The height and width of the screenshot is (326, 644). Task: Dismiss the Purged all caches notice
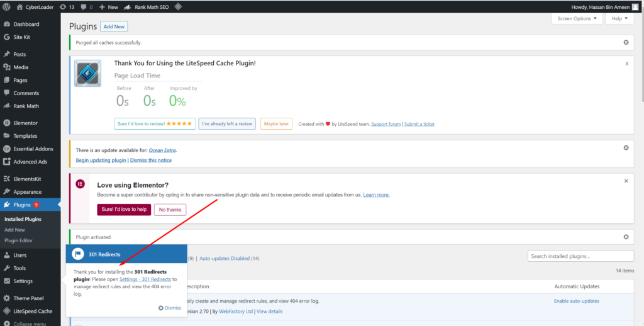point(626,42)
